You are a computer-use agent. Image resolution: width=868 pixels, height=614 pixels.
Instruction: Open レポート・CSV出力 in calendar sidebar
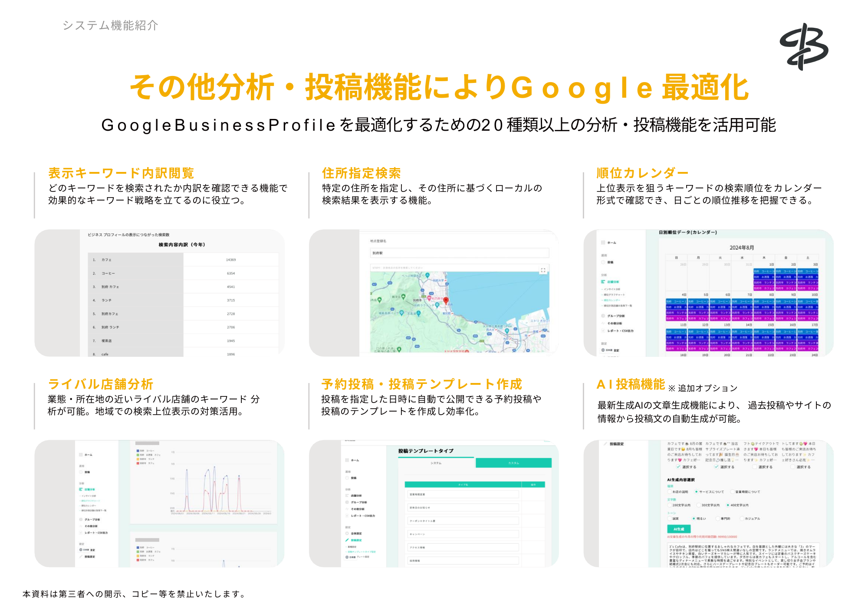pos(620,331)
